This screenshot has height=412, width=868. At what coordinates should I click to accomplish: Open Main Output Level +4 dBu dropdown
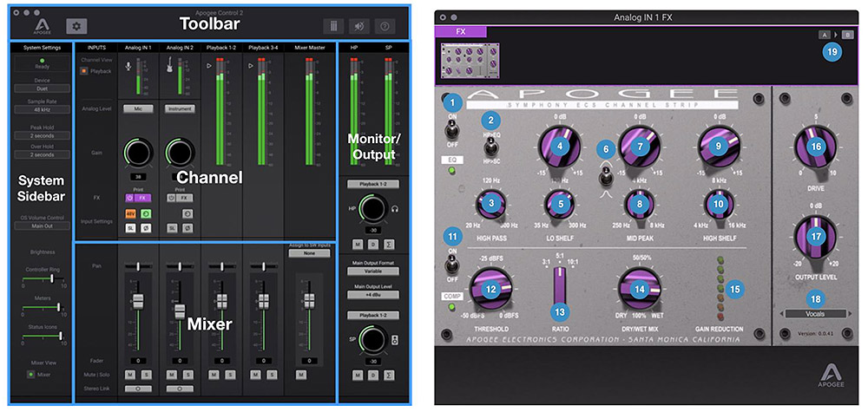(x=373, y=295)
